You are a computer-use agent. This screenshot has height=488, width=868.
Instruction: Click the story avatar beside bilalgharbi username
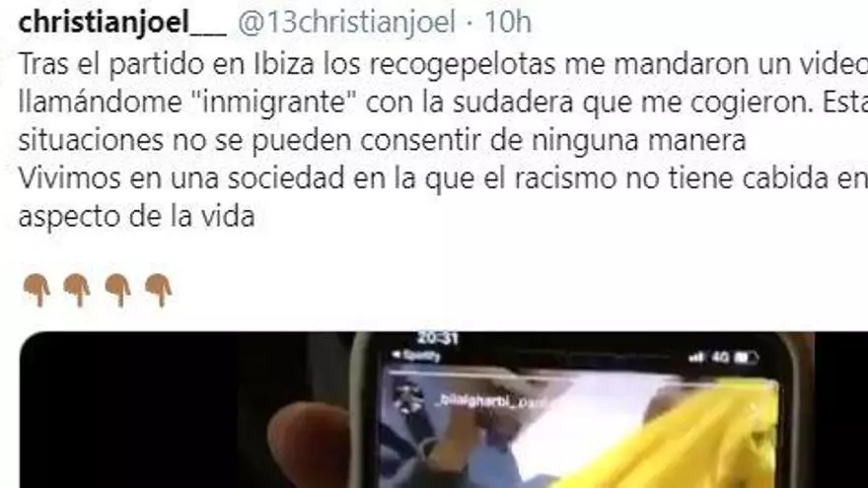pyautogui.click(x=408, y=399)
